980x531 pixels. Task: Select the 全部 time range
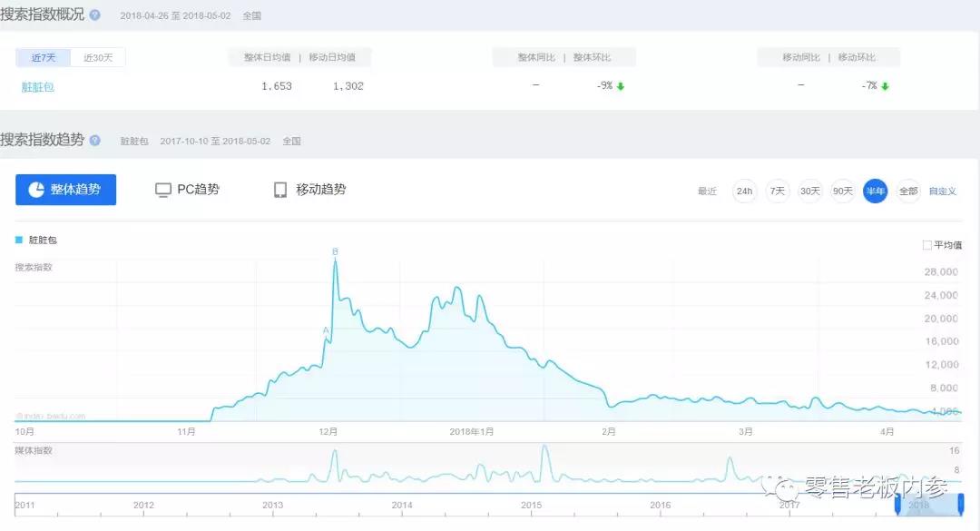(x=907, y=191)
